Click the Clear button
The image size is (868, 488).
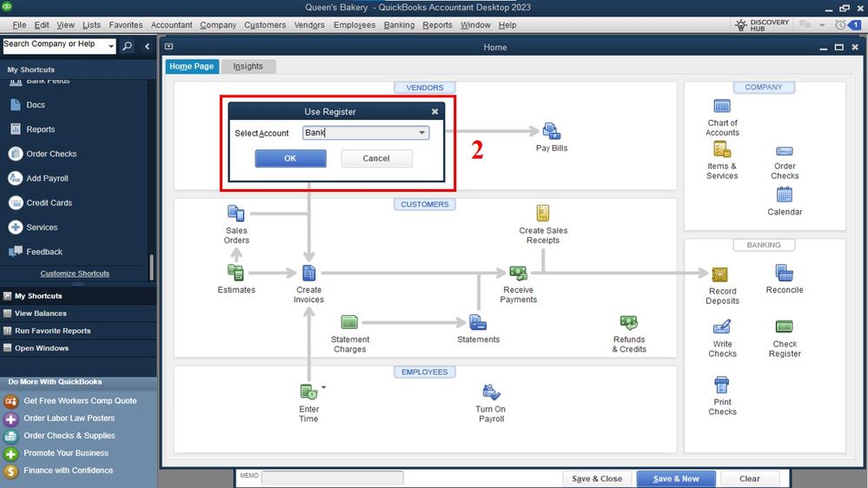(750, 478)
